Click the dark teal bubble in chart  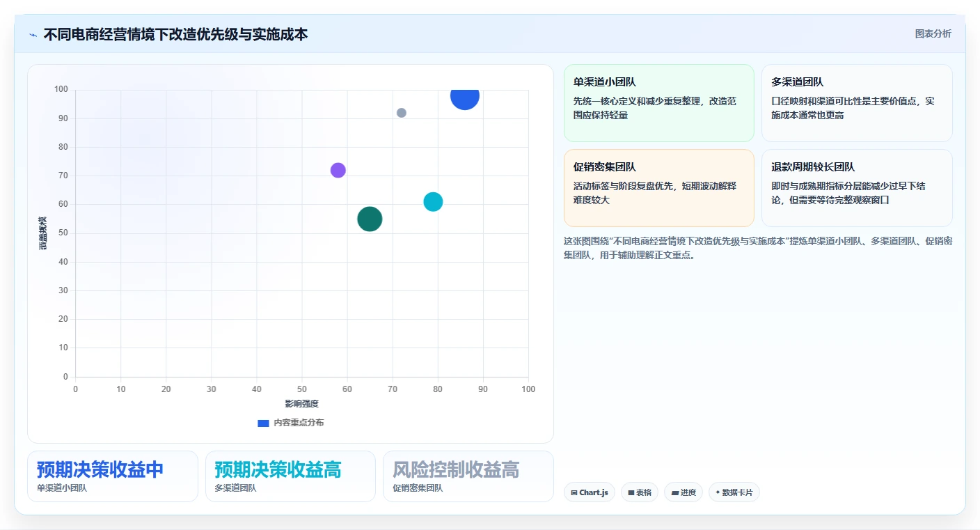pos(370,219)
